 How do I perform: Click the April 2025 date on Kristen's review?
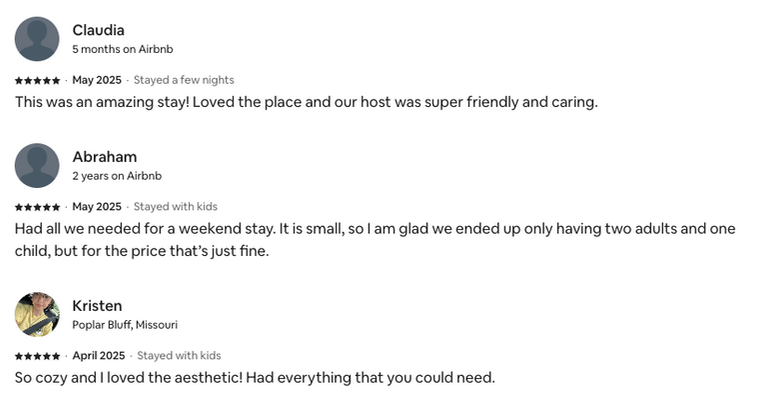pyautogui.click(x=98, y=356)
